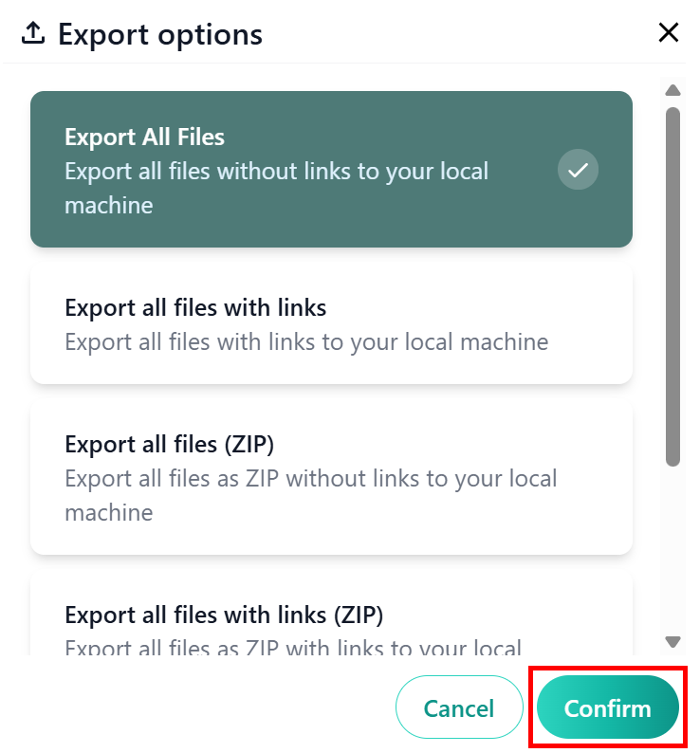This screenshot has height=753, width=700.
Task: Click the checkmark on Export All Files
Action: tap(578, 171)
